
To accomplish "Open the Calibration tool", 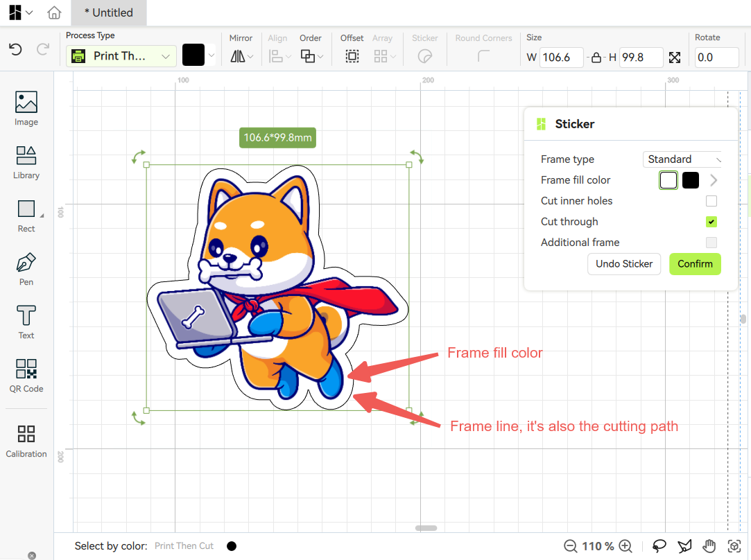I will tap(26, 441).
